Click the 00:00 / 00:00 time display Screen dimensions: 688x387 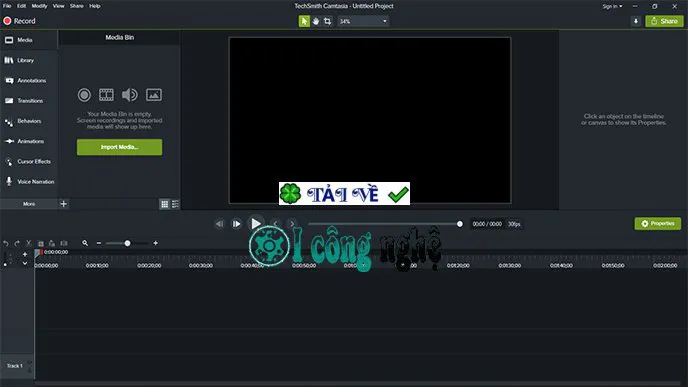(x=487, y=224)
